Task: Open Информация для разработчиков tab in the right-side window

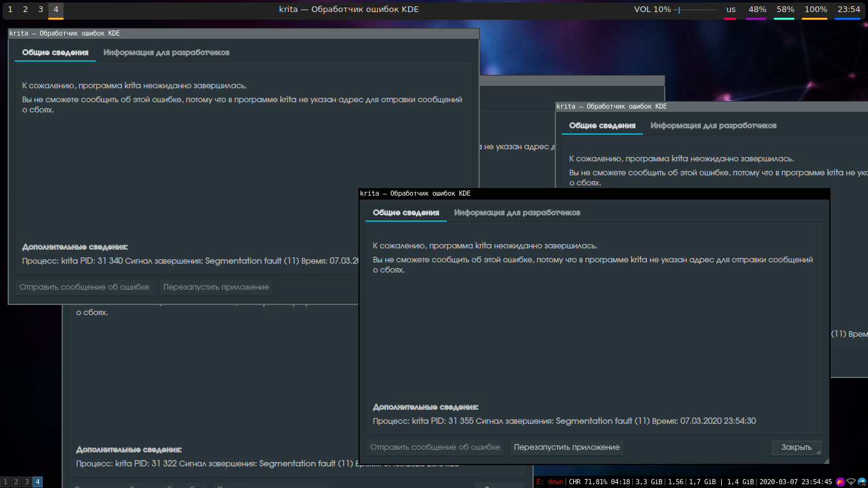Action: [714, 125]
